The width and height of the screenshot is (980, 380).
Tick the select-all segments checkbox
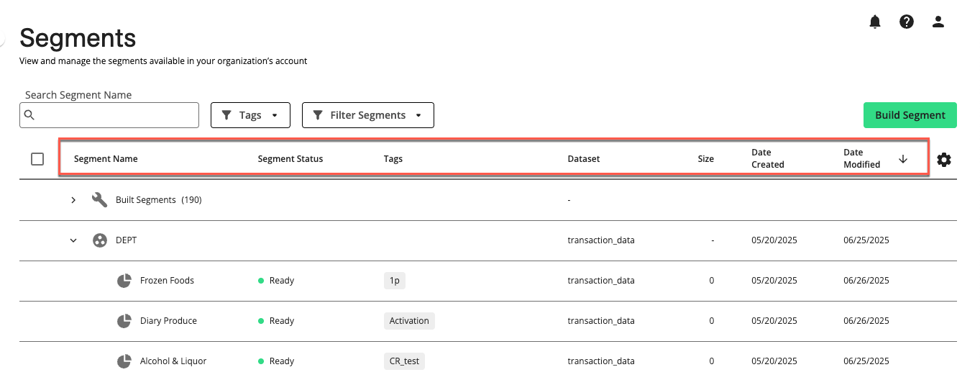click(x=37, y=159)
